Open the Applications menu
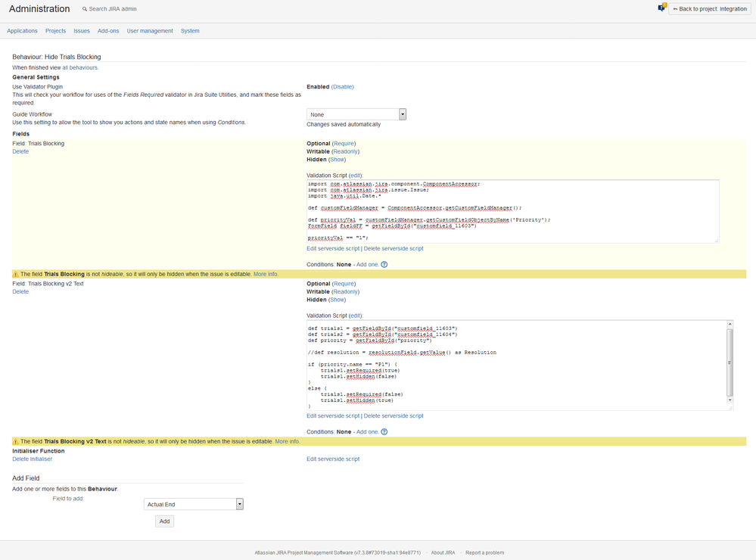This screenshot has height=560, width=756. click(22, 31)
